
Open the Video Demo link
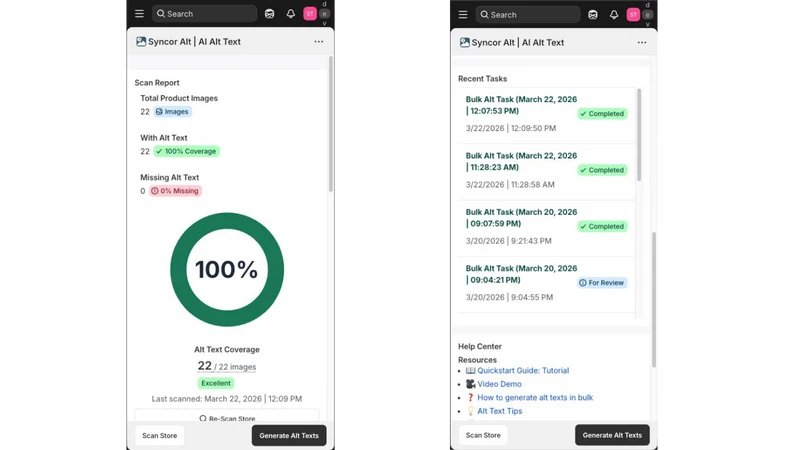(x=499, y=384)
